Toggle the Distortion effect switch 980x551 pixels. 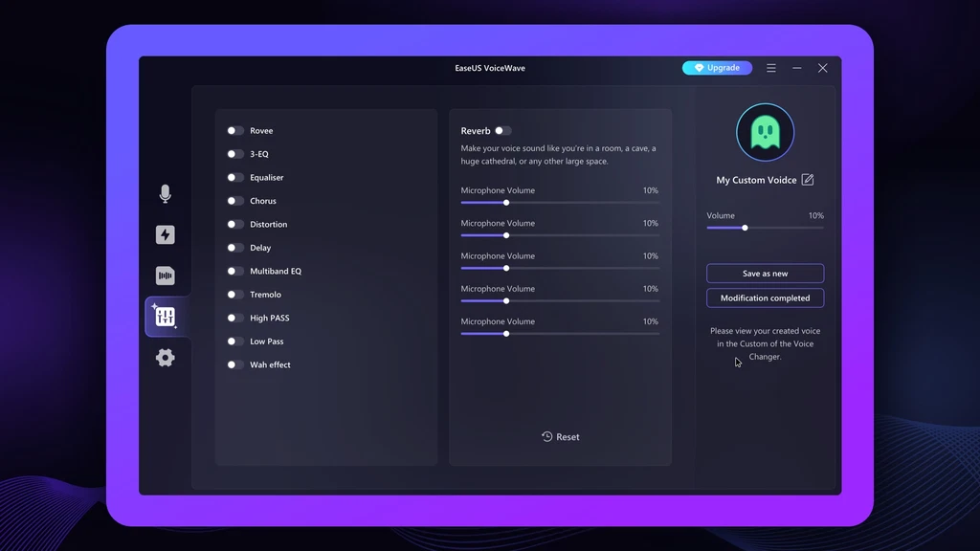pyautogui.click(x=234, y=225)
